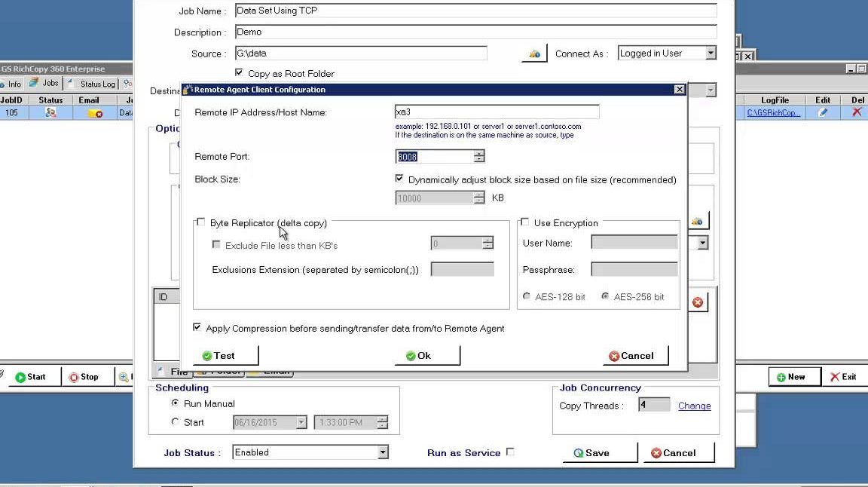Expand the Job Status dropdown

point(382,452)
